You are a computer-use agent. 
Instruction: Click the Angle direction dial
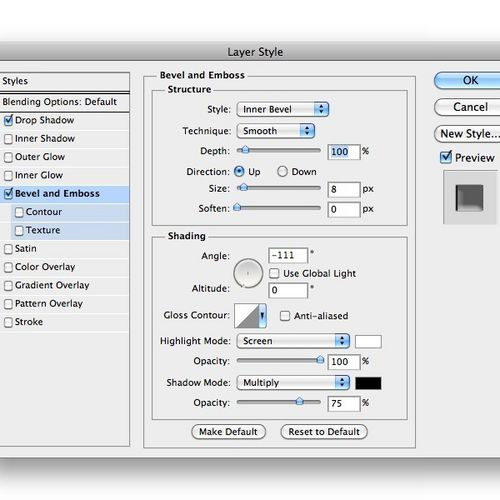[x=248, y=273]
